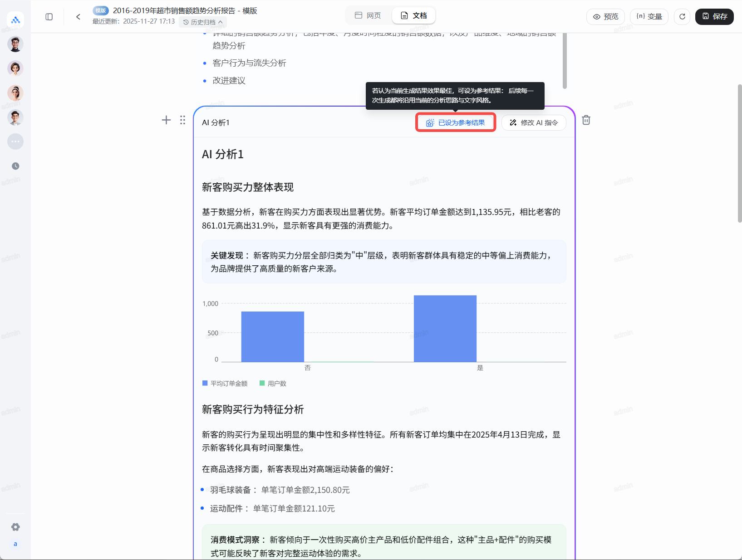Click the refresh icon button
Viewport: 742px width, 560px height.
click(682, 17)
